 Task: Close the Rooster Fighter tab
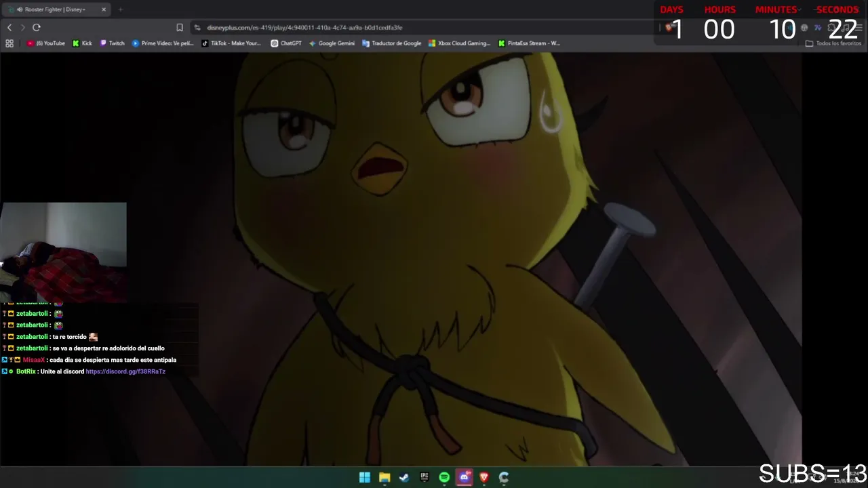tap(104, 9)
